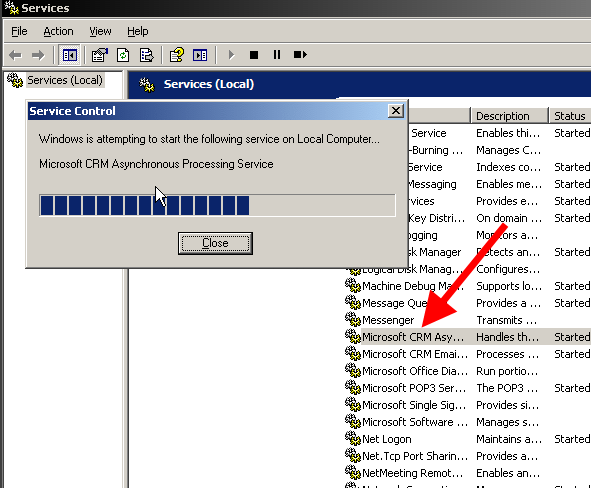Select the Messenger service name

(x=388, y=320)
